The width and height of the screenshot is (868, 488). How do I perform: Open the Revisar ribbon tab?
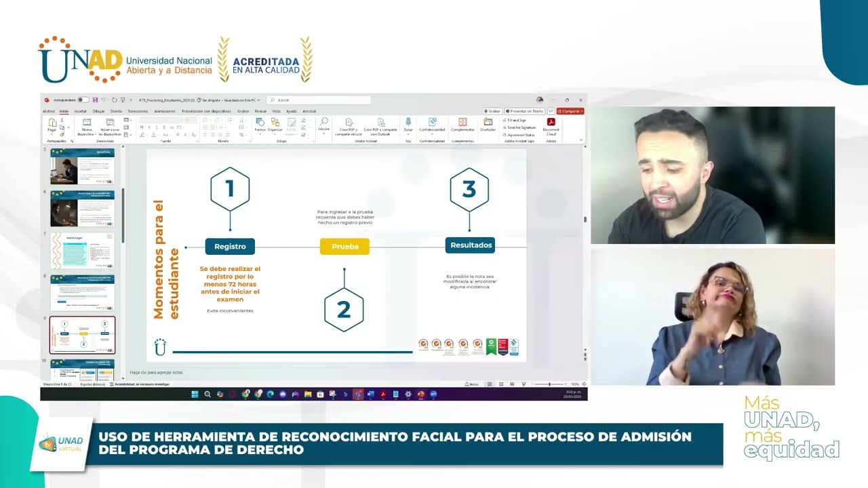point(260,111)
